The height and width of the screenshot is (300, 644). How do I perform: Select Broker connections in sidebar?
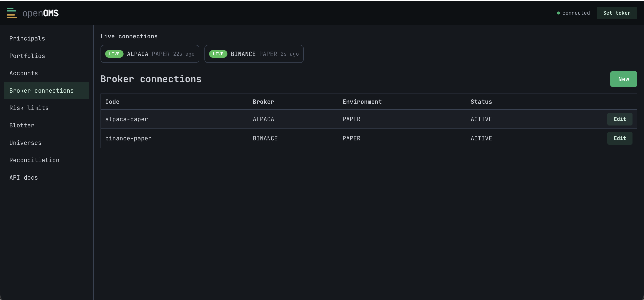click(x=46, y=90)
